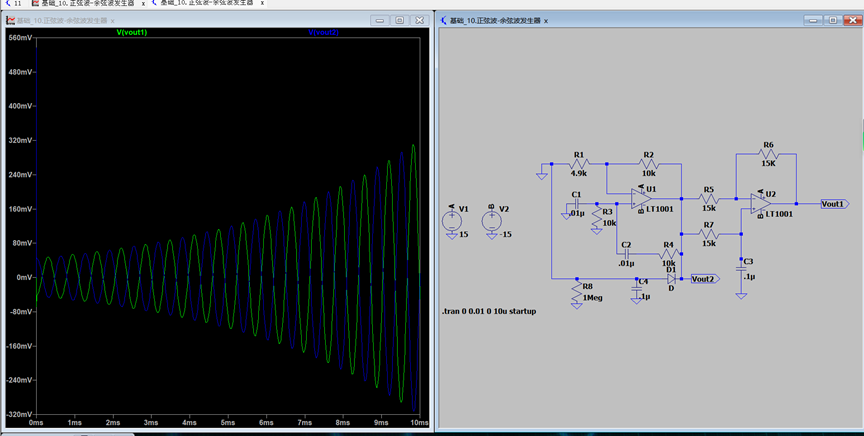The width and height of the screenshot is (864, 436).
Task: Click R1's 4.9k value text
Action: tap(579, 173)
